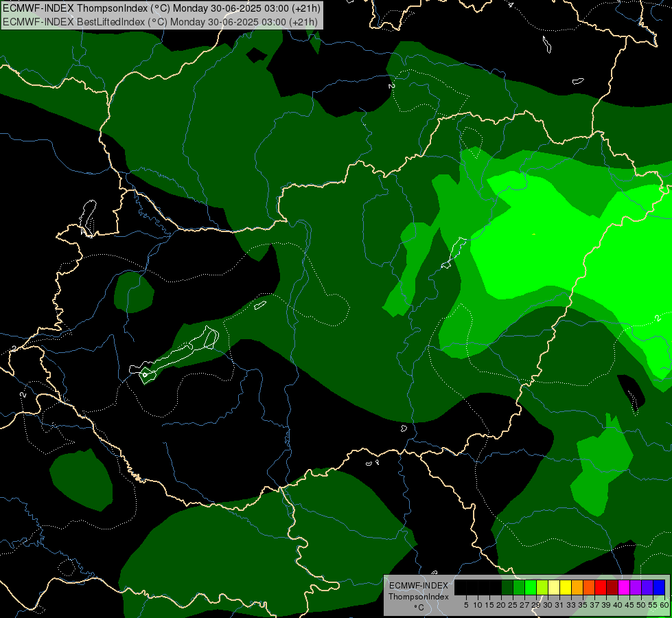Click the legend tick label 39
This screenshot has height=618, width=672.
[x=606, y=605]
